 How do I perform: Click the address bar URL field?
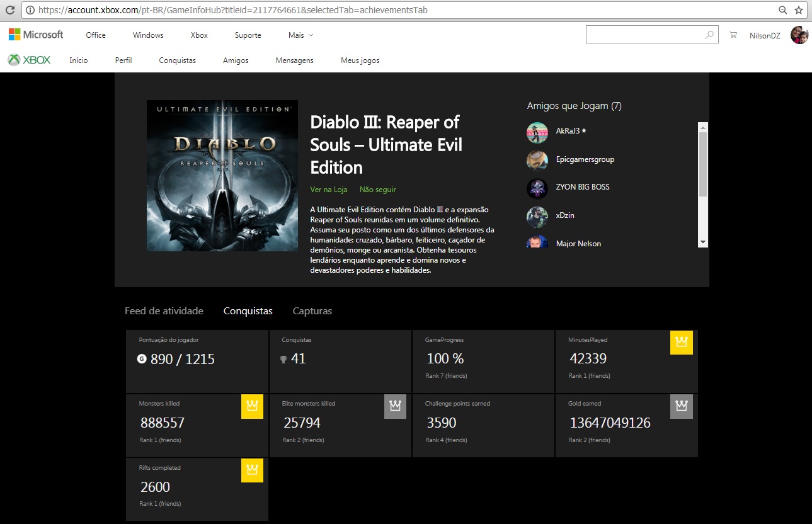coord(252,9)
